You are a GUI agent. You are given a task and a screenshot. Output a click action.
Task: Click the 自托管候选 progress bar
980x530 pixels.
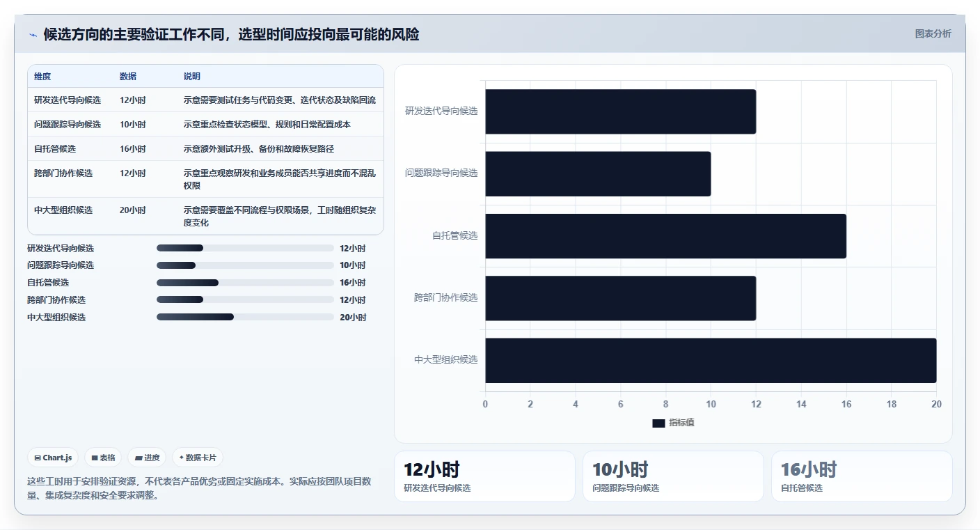click(x=245, y=283)
